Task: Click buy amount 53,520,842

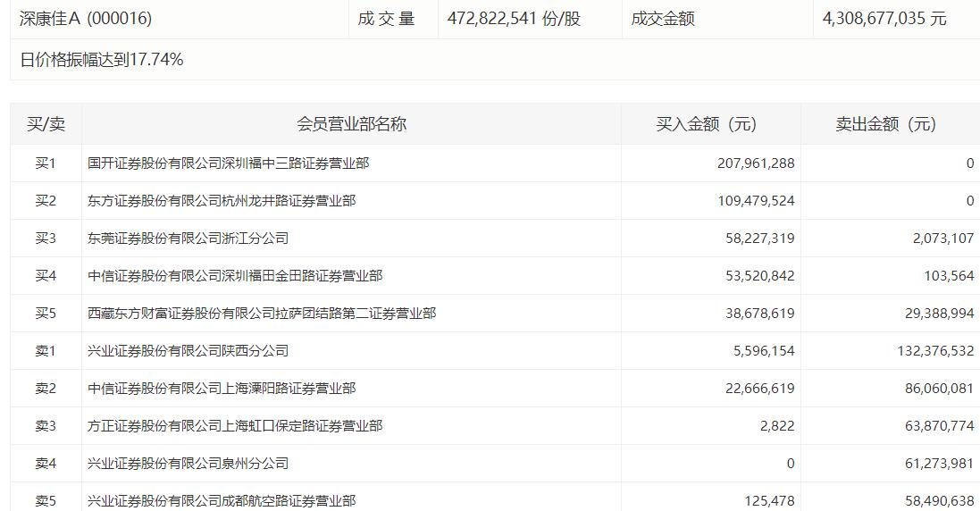Action: [760, 276]
